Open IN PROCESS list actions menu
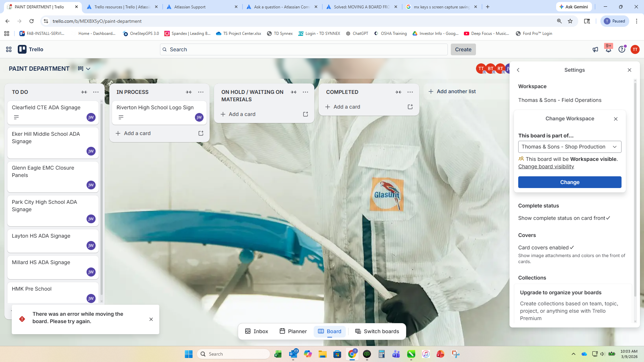The height and width of the screenshot is (362, 644). 201,92
